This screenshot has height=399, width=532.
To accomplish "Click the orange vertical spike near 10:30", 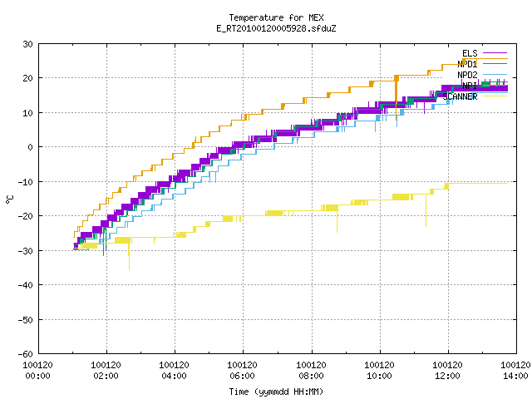I will 396,96.
